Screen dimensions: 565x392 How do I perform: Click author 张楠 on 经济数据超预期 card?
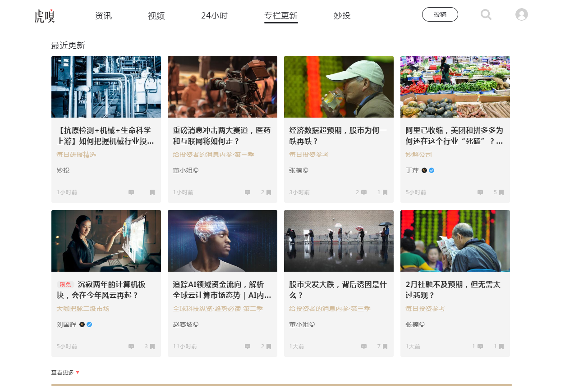click(299, 170)
